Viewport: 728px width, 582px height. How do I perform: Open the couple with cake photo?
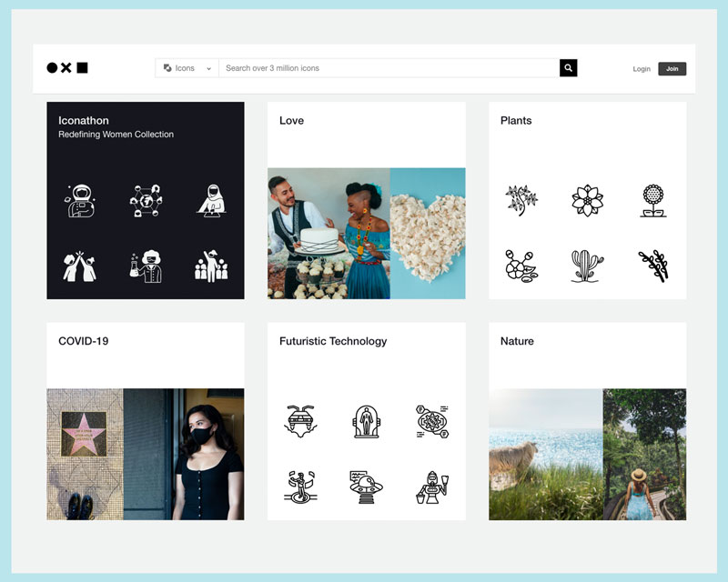(x=329, y=234)
